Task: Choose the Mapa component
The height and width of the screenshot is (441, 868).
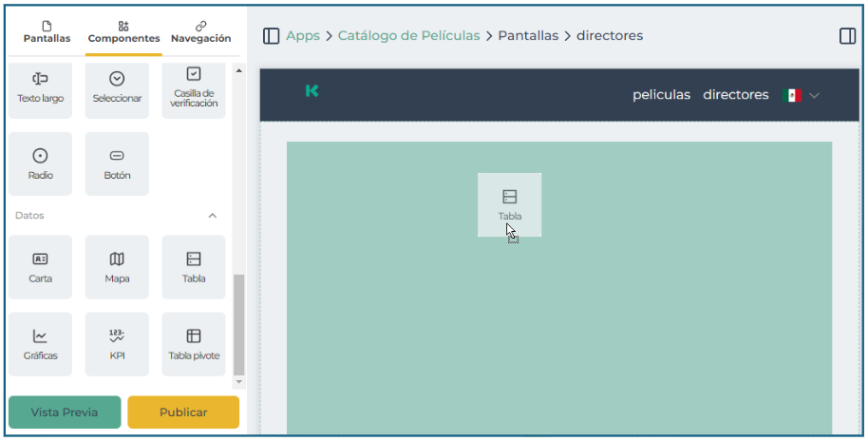Action: click(x=117, y=267)
